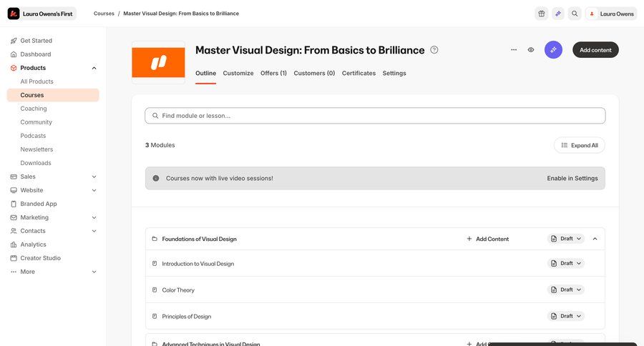Image resolution: width=644 pixels, height=346 pixels.
Task: Open Draft dropdown for Principles of Design
Action: (x=565, y=316)
